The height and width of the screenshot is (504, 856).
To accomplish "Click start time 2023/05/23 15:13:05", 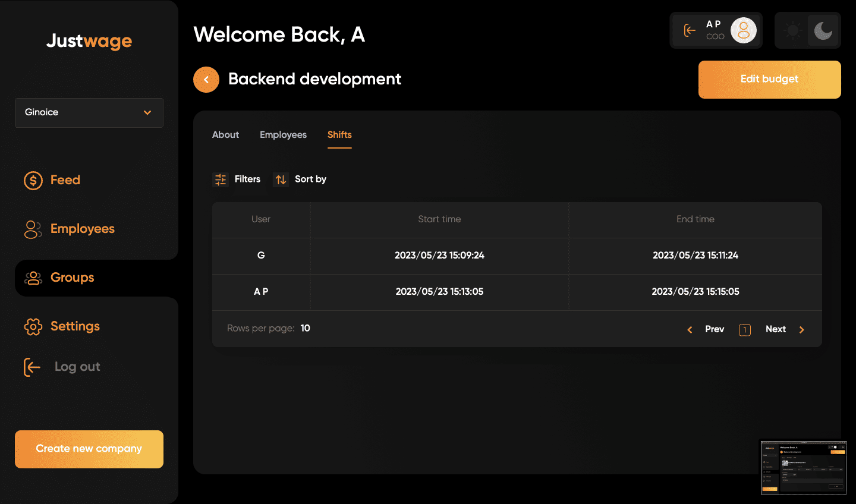I will coord(439,292).
